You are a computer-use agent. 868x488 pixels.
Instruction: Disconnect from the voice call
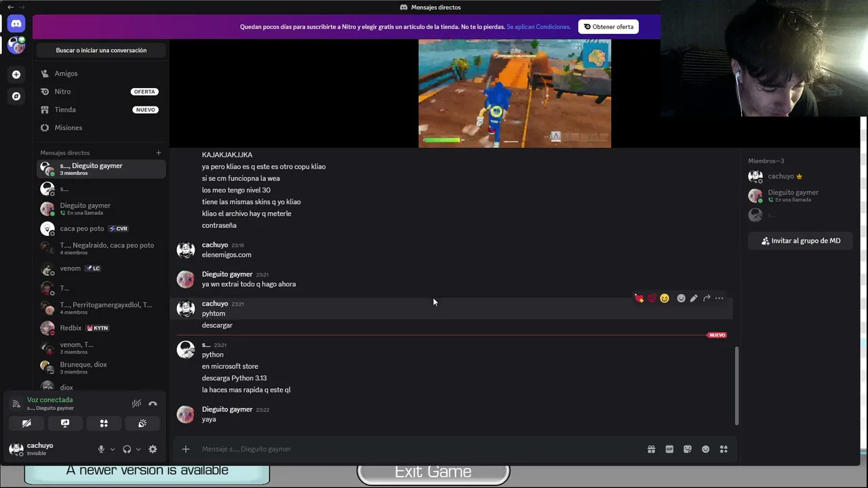pos(153,403)
